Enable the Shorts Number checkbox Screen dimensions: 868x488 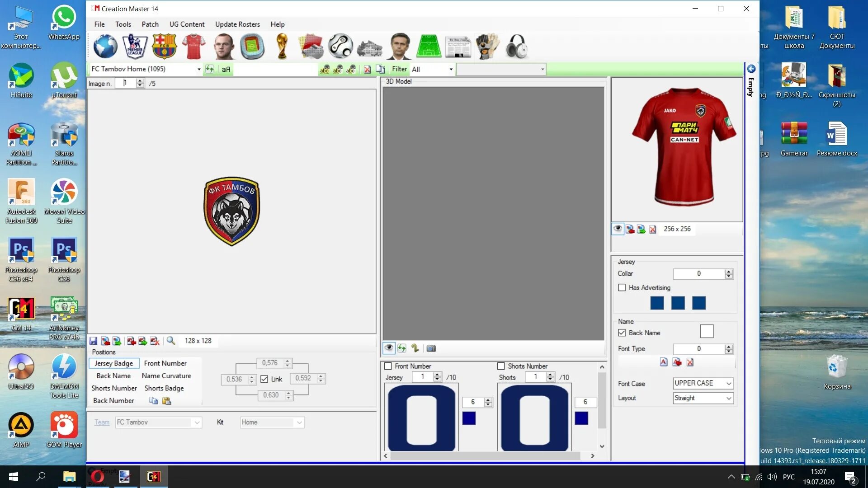pyautogui.click(x=501, y=366)
